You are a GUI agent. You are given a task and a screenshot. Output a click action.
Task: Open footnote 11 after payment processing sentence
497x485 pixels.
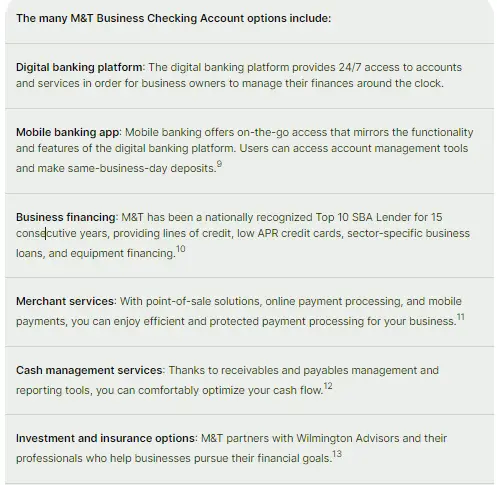click(x=460, y=317)
